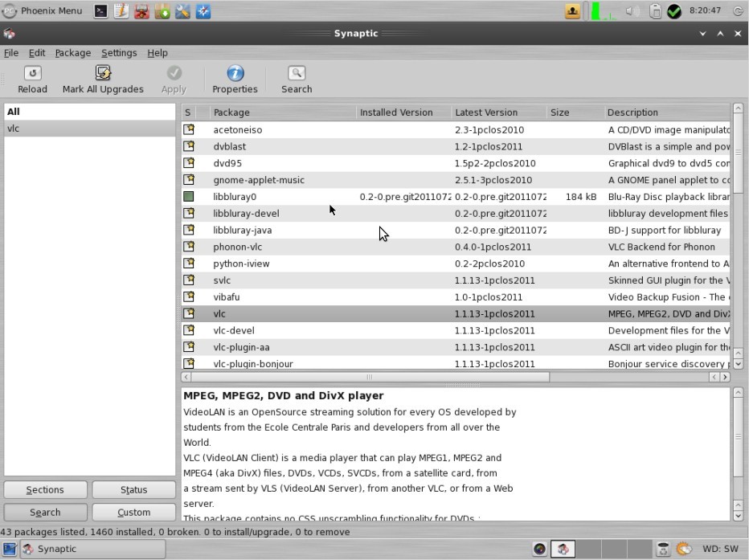Launch the terminal from the top panel
Screen dimensions: 749x560
click(100, 11)
